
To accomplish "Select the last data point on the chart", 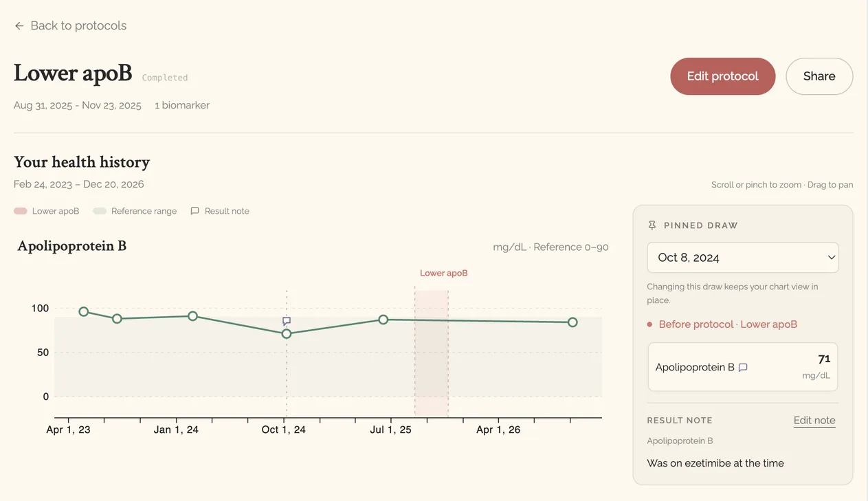I will point(572,322).
